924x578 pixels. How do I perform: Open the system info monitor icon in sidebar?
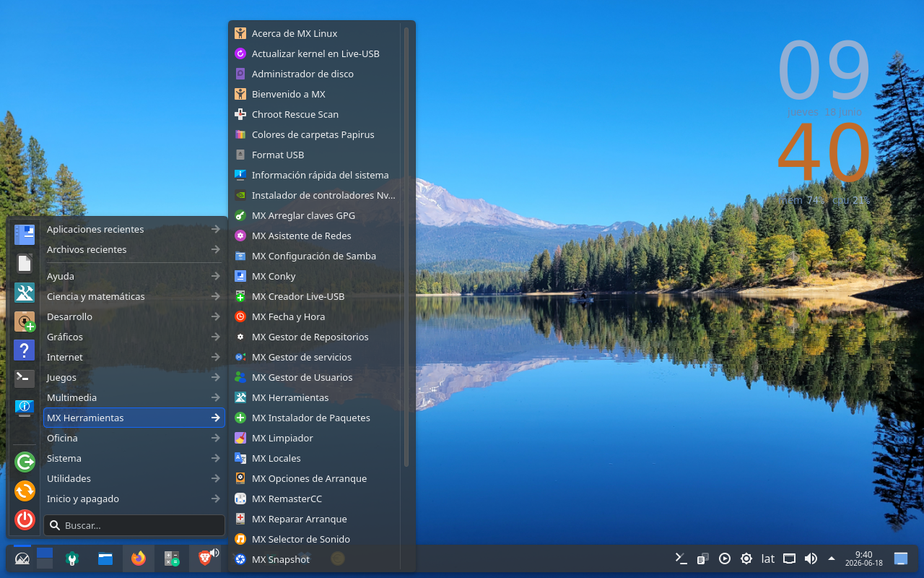(25, 407)
